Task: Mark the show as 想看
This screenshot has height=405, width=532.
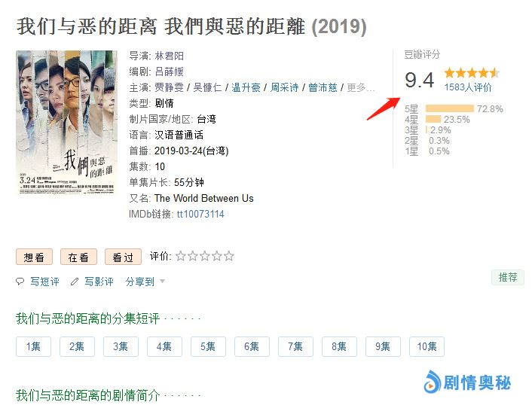Action: click(x=34, y=257)
